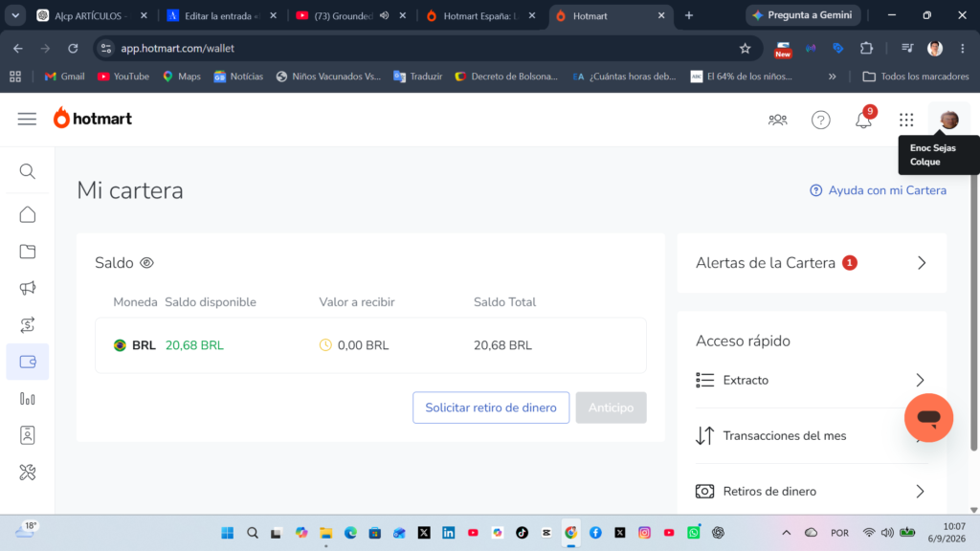Open the Extracto quick access entry
The image size is (980, 551).
(812, 380)
